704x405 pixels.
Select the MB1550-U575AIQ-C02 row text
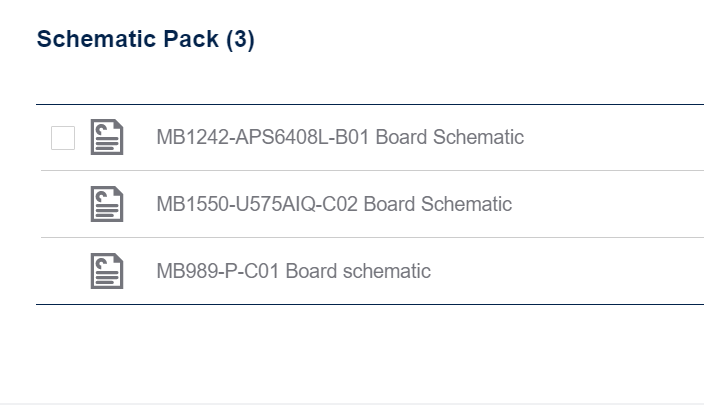point(334,204)
